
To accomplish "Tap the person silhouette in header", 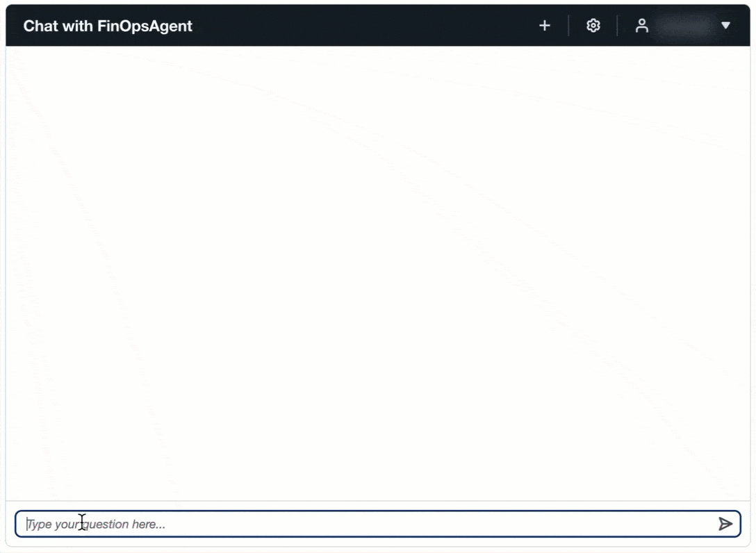I will point(642,26).
